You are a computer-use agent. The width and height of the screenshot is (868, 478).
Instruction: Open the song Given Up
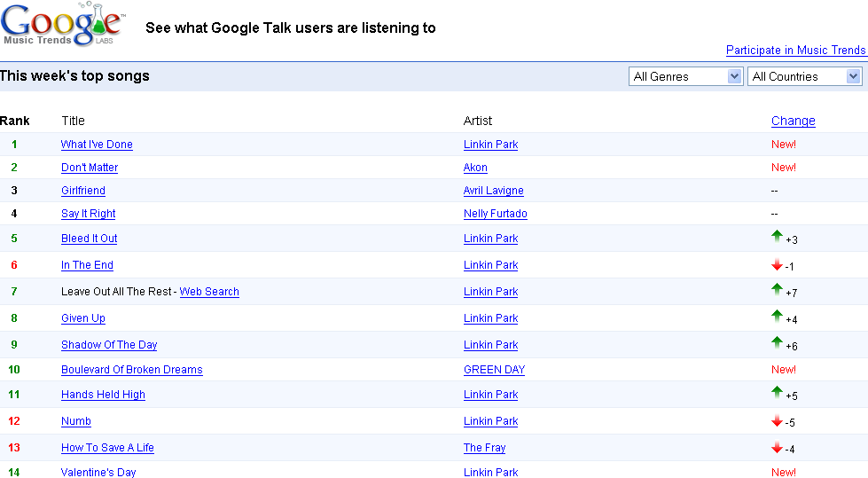click(83, 318)
